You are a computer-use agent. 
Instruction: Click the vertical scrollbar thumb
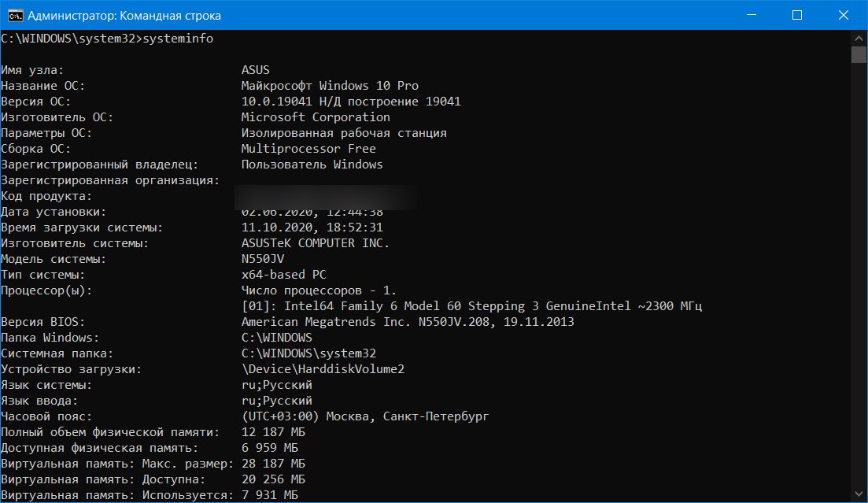coord(859,55)
